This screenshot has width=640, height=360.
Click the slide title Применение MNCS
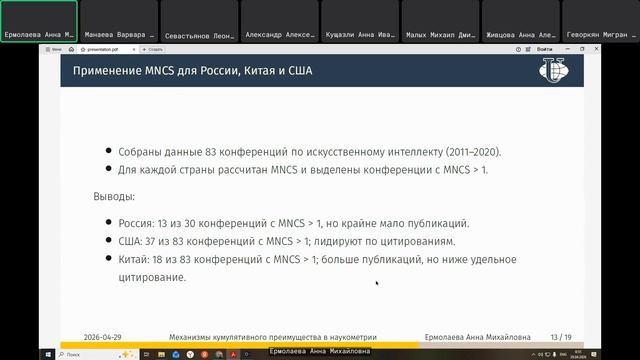click(x=193, y=71)
